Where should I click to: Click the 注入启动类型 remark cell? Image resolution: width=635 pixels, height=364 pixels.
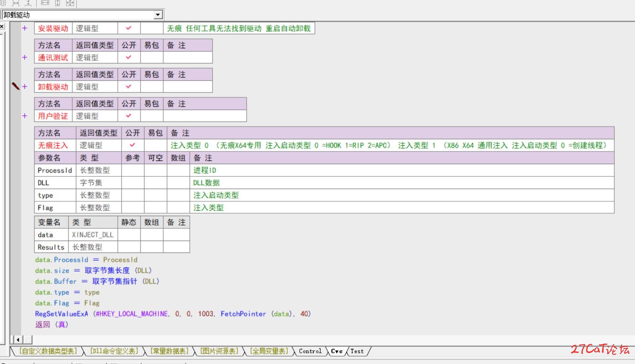(x=402, y=195)
